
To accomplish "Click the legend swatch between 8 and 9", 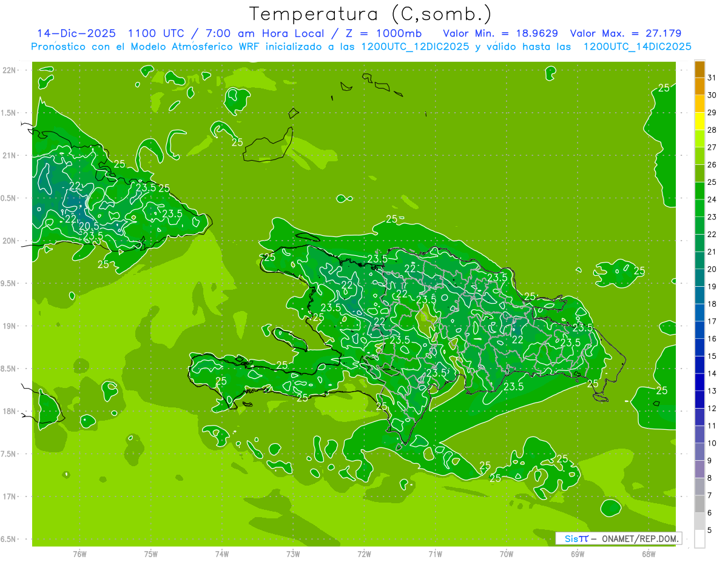I will click(699, 469).
